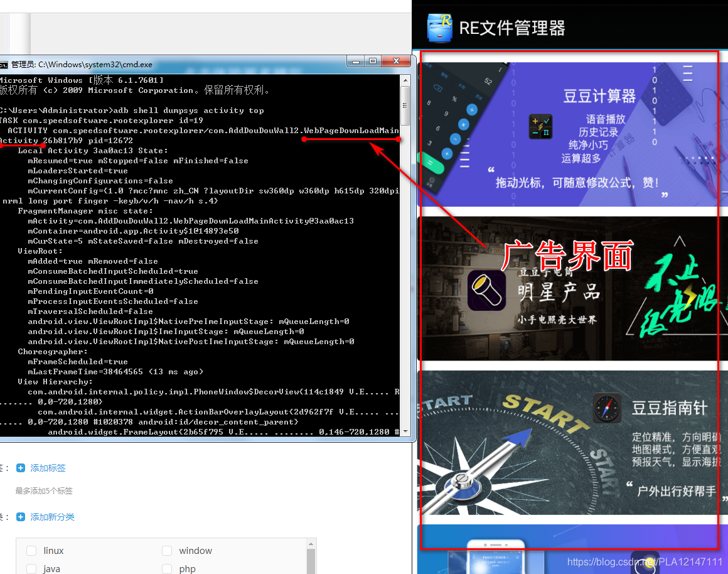Click the 'mPendingInputEventCount=0' line
The height and width of the screenshot is (574, 728).
[90, 291]
